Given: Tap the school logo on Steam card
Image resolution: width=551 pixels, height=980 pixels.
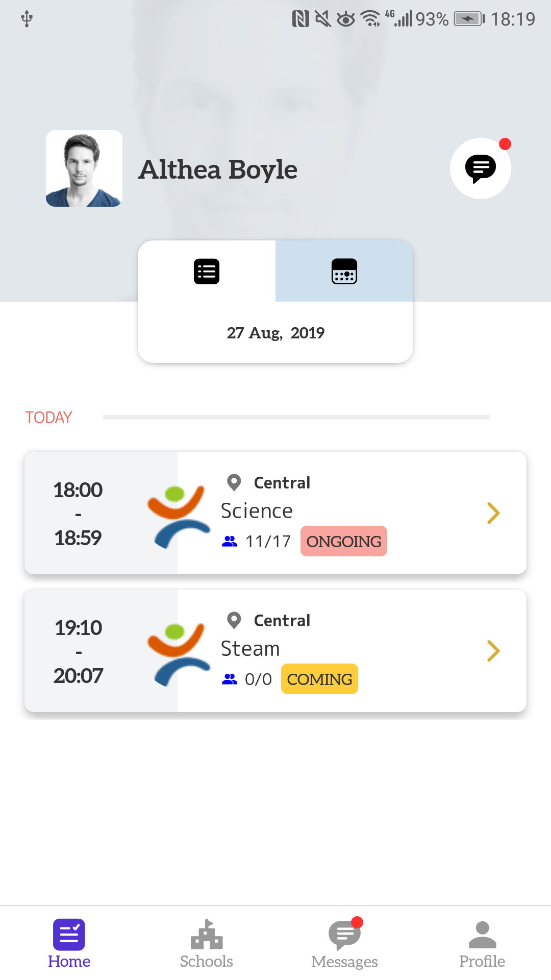Looking at the screenshot, I should (x=179, y=654).
